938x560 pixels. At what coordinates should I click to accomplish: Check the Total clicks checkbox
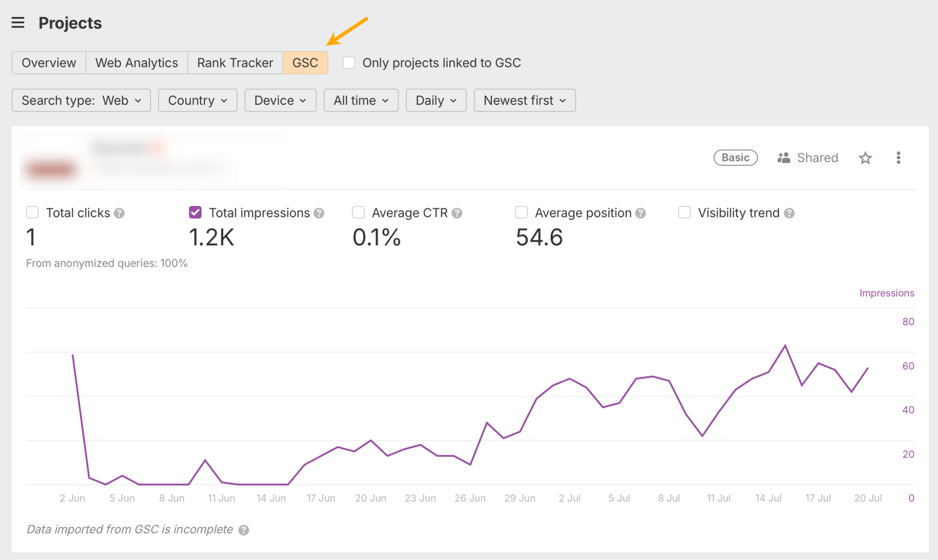[33, 212]
